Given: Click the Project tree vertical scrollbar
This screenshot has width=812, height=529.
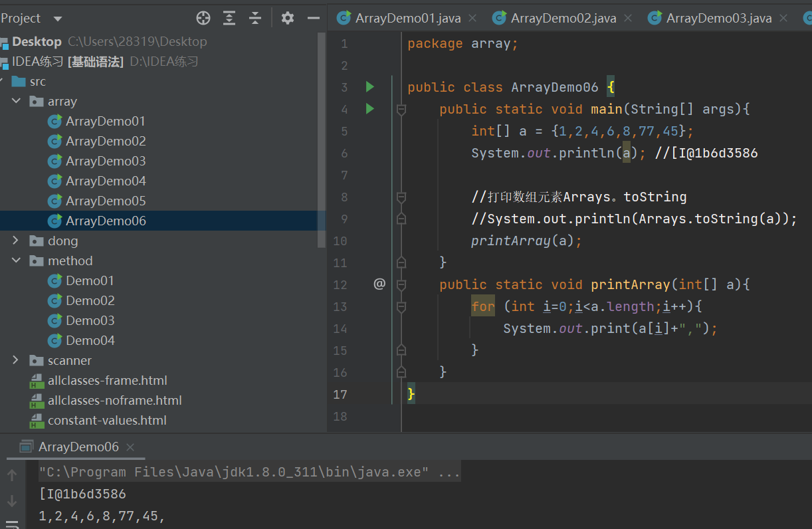Looking at the screenshot, I should click(322, 140).
